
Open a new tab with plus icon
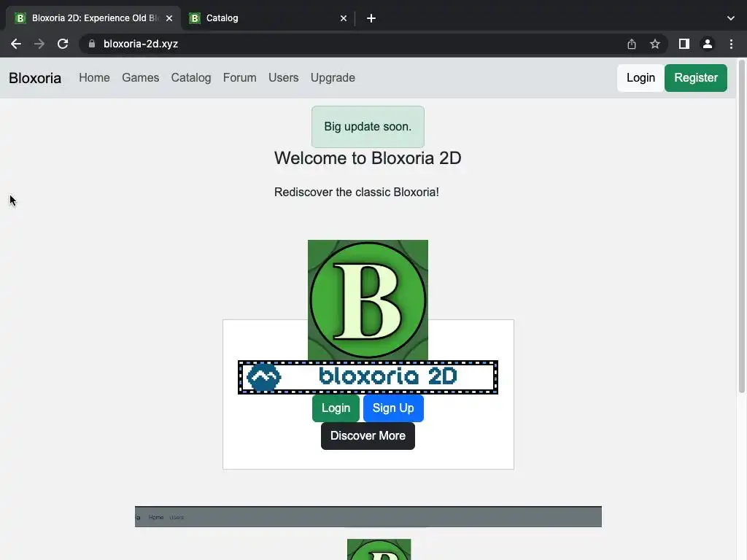point(371,18)
